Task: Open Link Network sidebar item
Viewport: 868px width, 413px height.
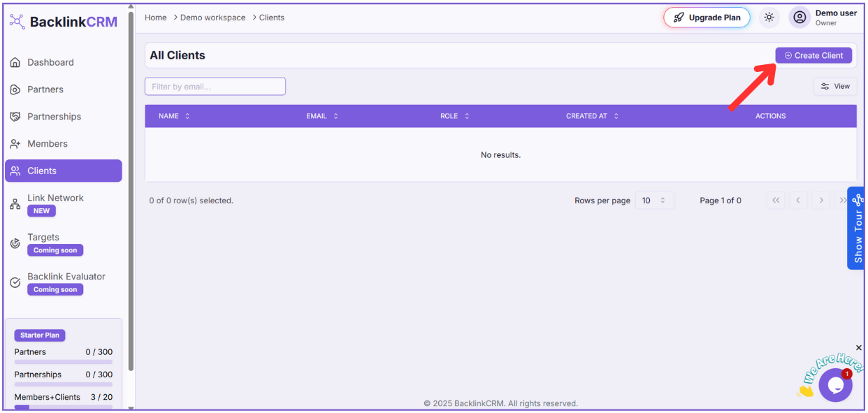Action: [x=55, y=198]
